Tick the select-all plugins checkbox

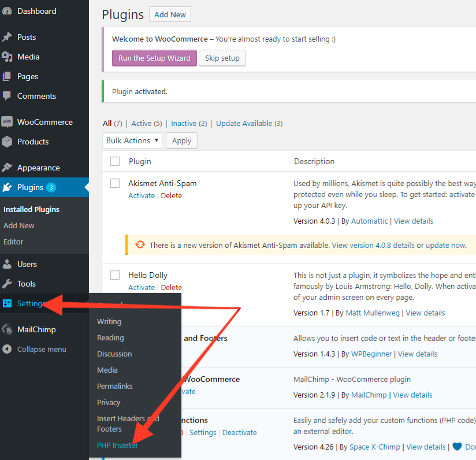coord(115,161)
